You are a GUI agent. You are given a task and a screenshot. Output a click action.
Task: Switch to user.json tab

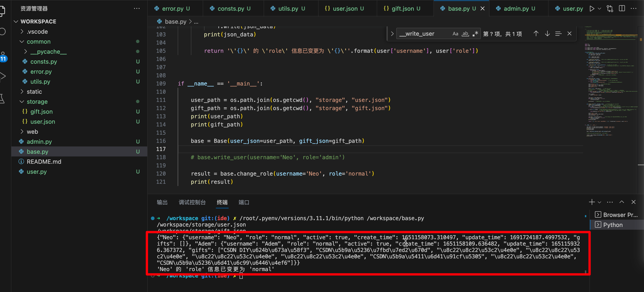(347, 8)
